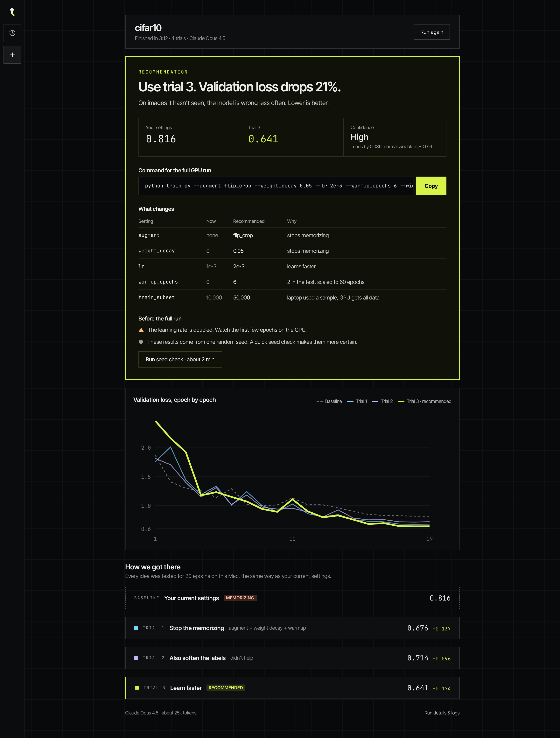Click the yellow Trial 3 color square
The width and height of the screenshot is (560, 738).
tap(137, 688)
